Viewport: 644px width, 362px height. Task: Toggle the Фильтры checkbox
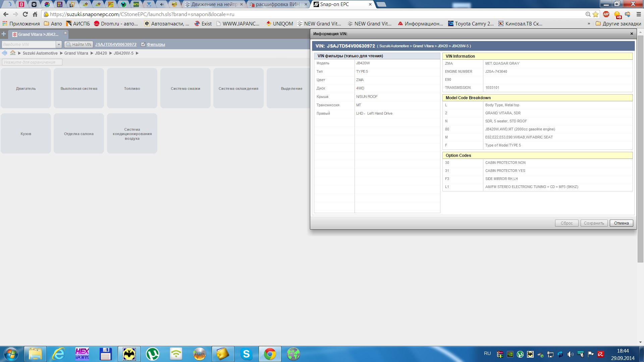[143, 45]
